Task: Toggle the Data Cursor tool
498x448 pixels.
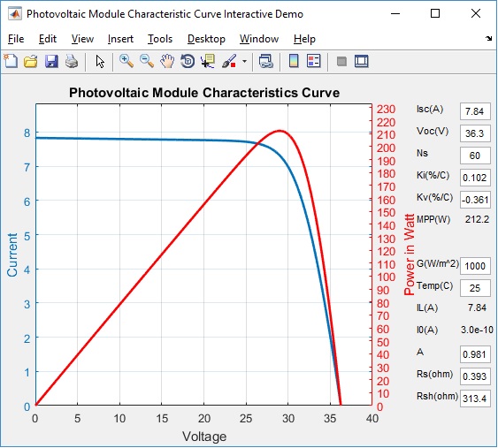Action: pos(208,61)
